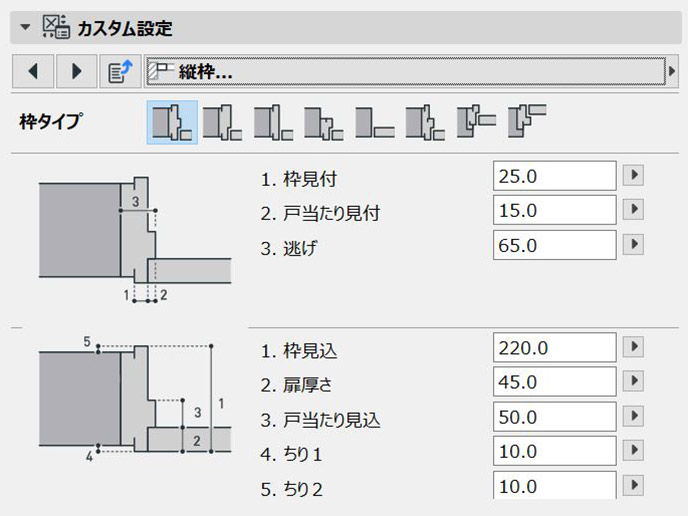The width and height of the screenshot is (688, 516).
Task: Click the ちり2 value field 10.0
Action: click(x=555, y=485)
